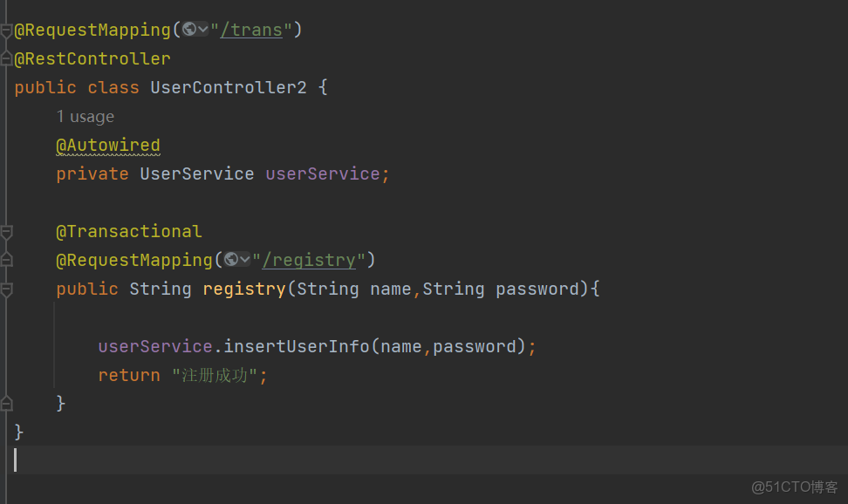Fold the registry method using its gutter marker
Screen dimensions: 848x504
click(x=7, y=289)
